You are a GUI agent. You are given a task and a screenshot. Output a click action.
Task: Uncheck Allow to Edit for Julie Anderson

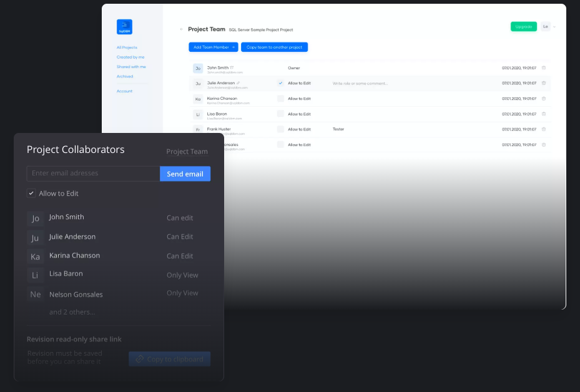[x=280, y=83]
